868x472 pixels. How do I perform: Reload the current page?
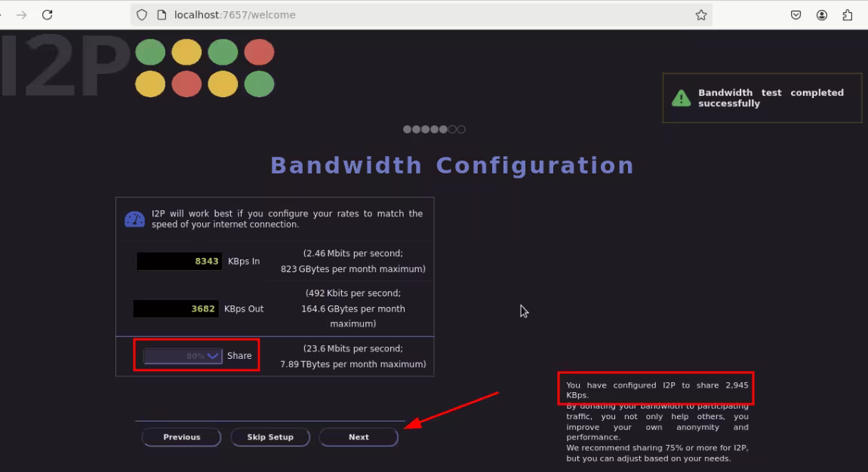(47, 15)
